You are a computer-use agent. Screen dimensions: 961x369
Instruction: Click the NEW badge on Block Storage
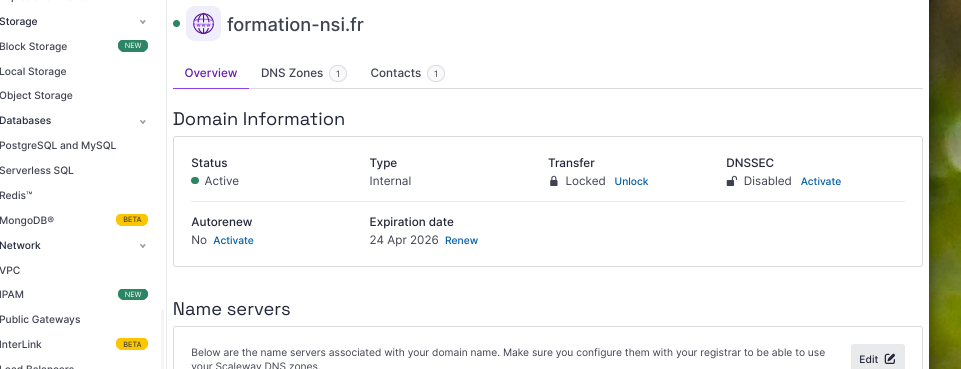(x=133, y=46)
